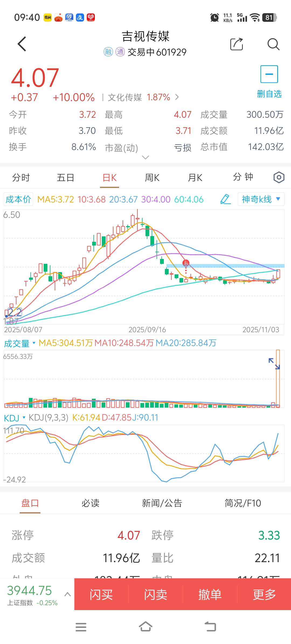Tap the MA20:285.84万 volume label
This screenshot has width=291, height=644.
[x=186, y=343]
